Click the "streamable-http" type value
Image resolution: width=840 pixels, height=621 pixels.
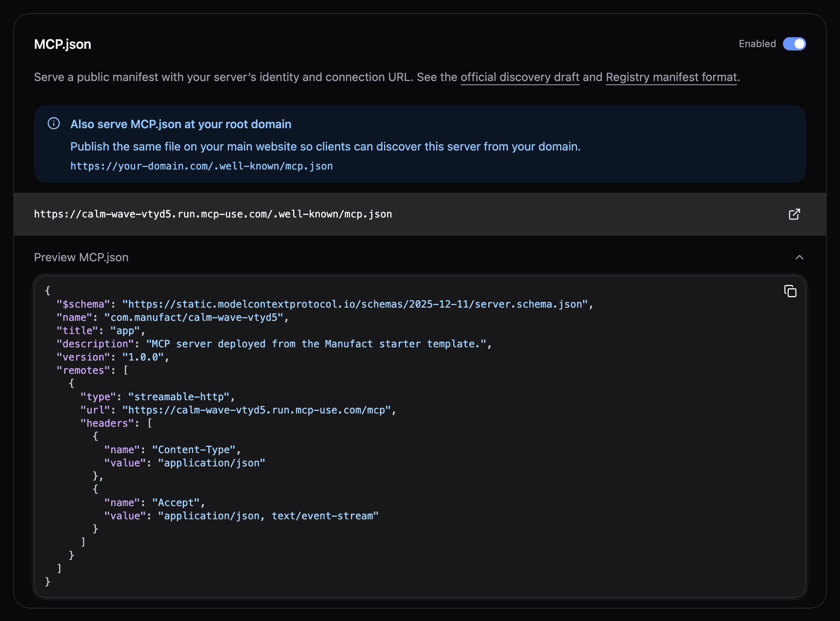(x=179, y=397)
